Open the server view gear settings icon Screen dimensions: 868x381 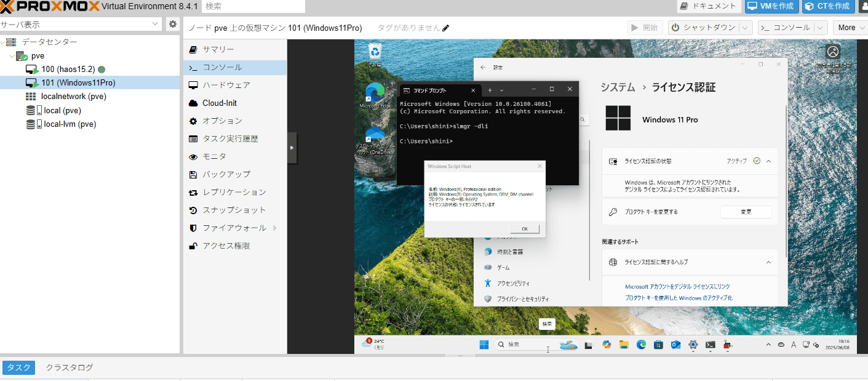173,24
